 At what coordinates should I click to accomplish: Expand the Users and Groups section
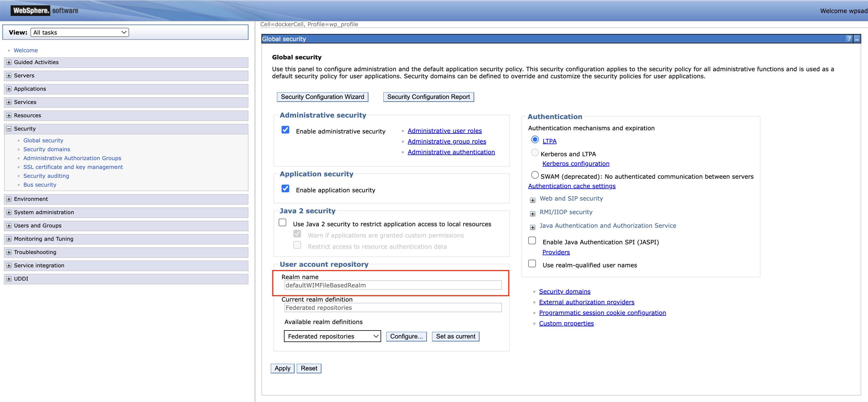(x=9, y=225)
